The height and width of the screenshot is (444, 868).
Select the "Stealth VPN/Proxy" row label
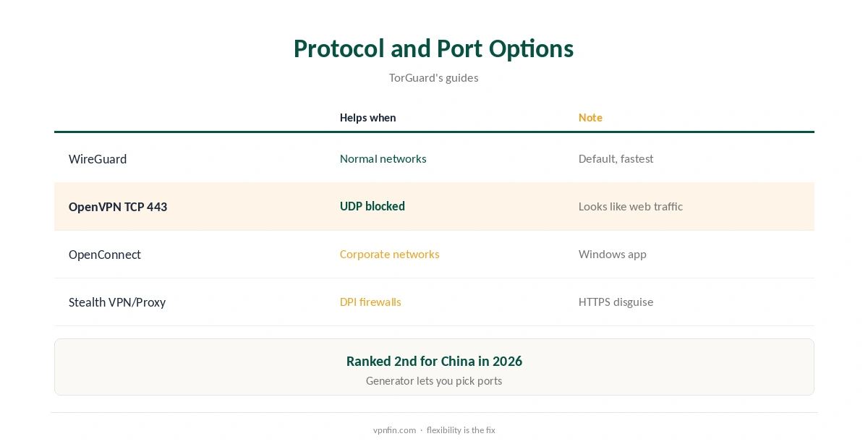click(x=117, y=302)
